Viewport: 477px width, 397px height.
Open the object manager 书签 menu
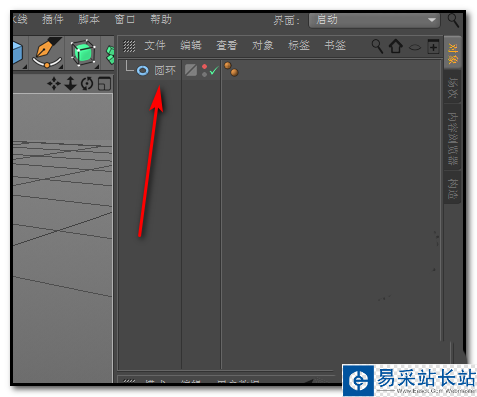pos(335,45)
